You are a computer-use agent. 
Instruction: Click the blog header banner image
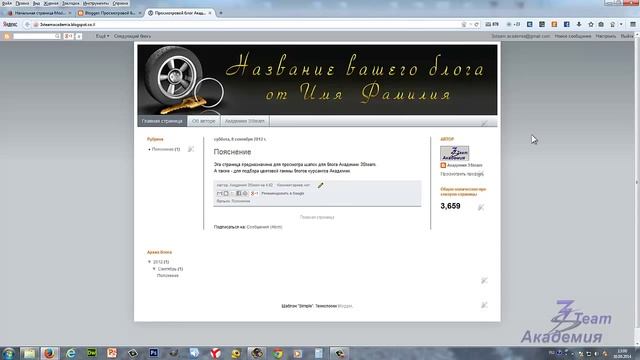(x=317, y=80)
